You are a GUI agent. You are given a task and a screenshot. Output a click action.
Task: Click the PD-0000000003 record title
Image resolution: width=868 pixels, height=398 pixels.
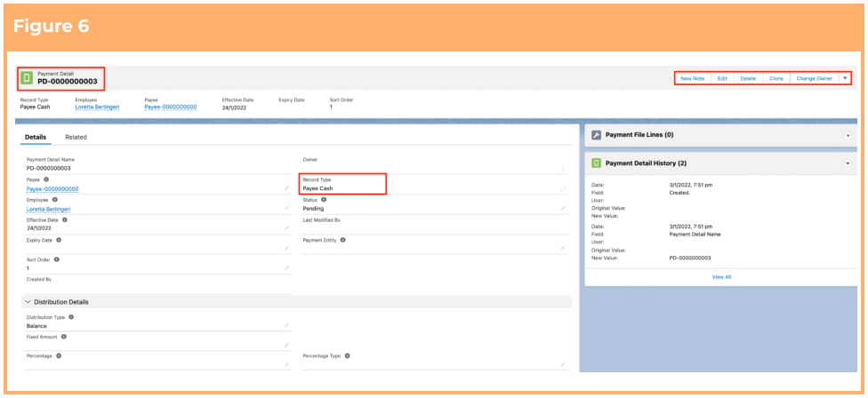click(68, 81)
